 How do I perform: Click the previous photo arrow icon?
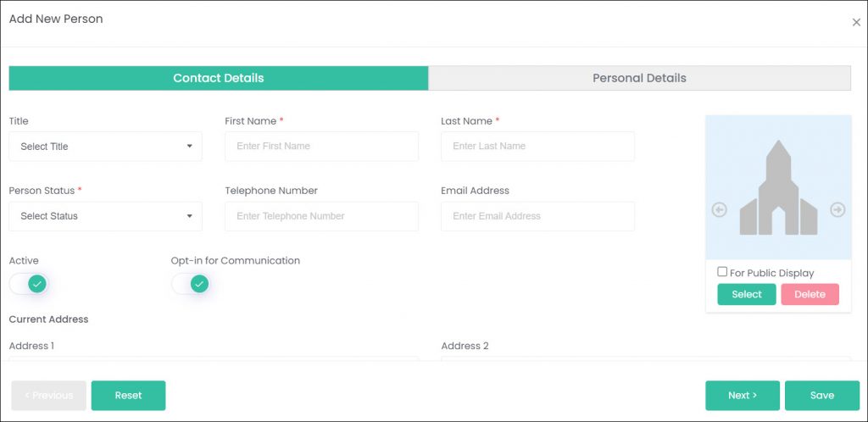[719, 210]
